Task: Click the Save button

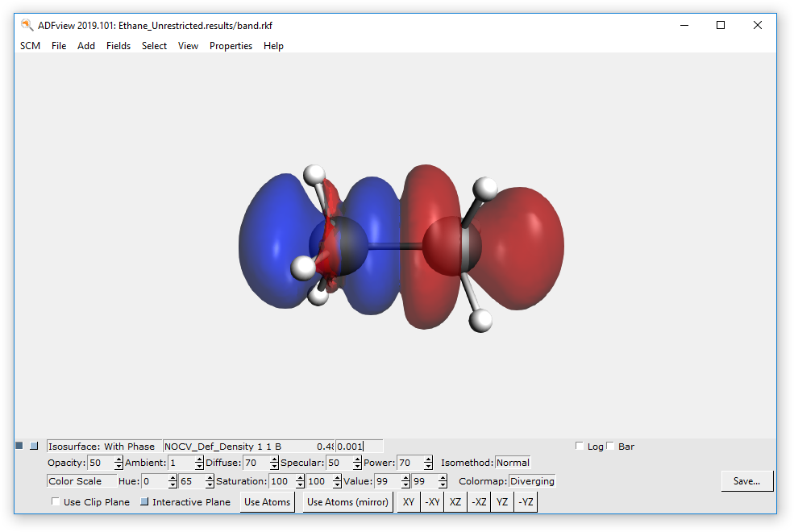Action: click(x=746, y=480)
